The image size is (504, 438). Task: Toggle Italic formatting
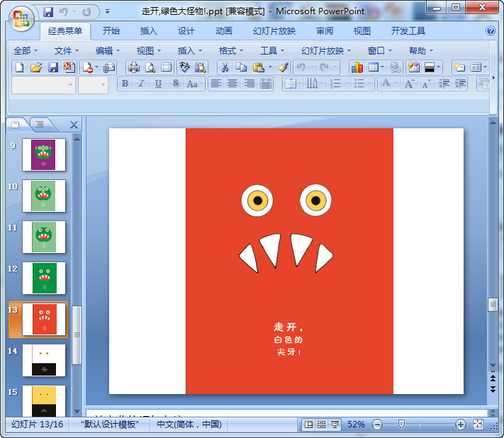pyautogui.click(x=141, y=84)
